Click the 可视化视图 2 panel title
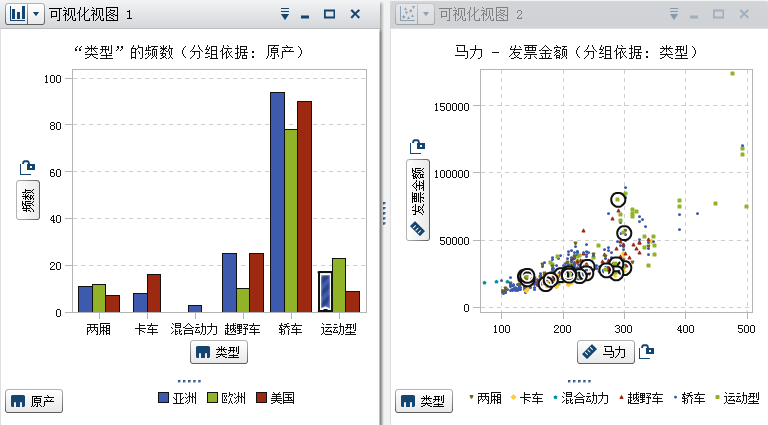This screenshot has height=425, width=768. tap(480, 14)
